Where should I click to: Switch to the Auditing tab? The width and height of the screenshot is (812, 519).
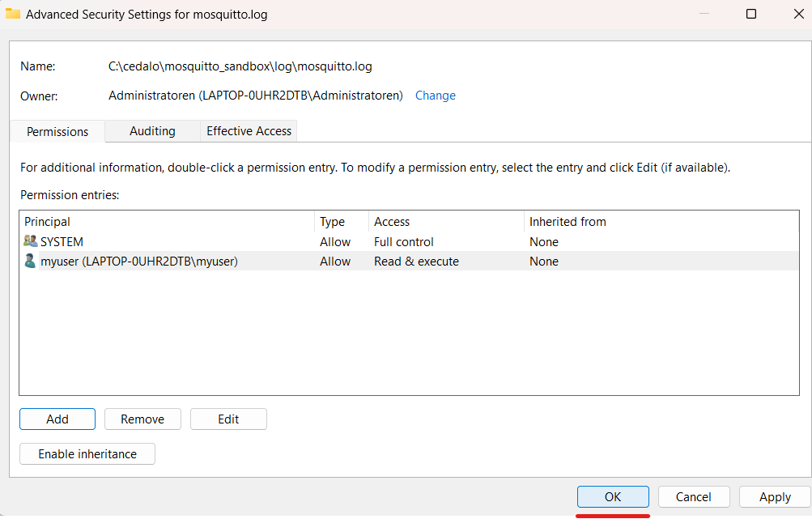(x=152, y=131)
